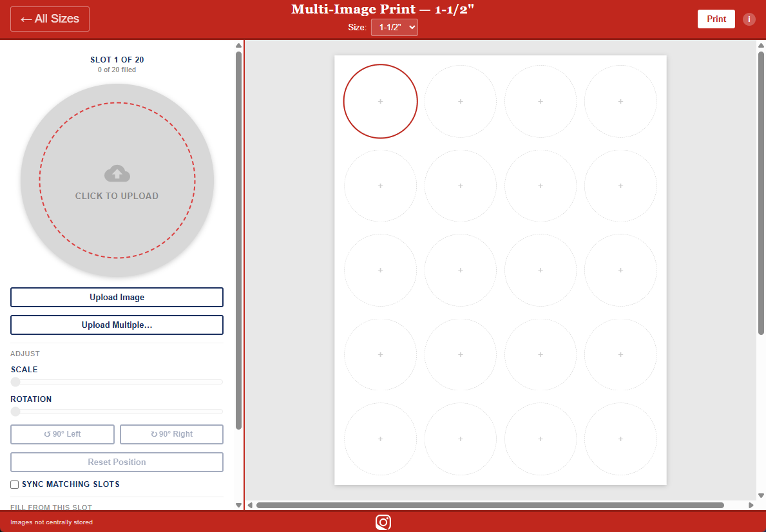Click the preview scroll down arrow
766x532 pixels.
[x=761, y=495]
